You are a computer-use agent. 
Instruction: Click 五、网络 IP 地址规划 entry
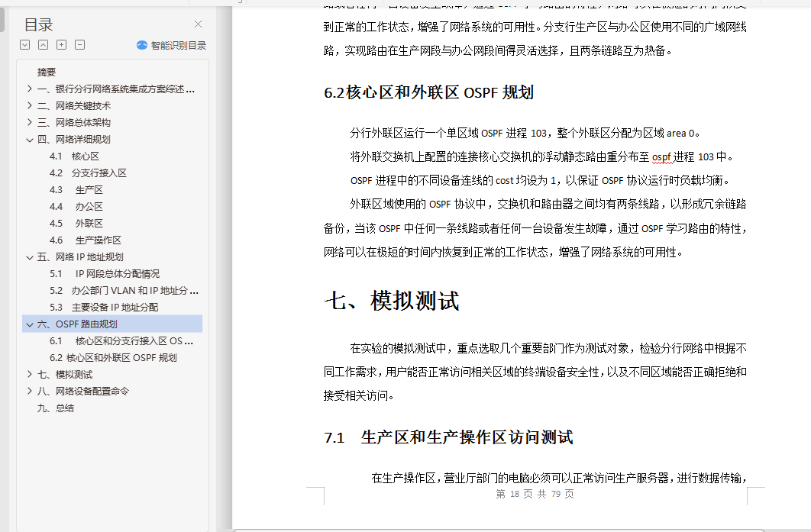(80, 257)
